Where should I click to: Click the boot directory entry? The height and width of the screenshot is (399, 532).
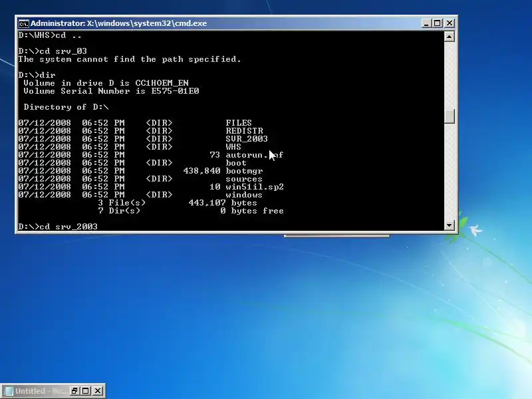(x=236, y=163)
